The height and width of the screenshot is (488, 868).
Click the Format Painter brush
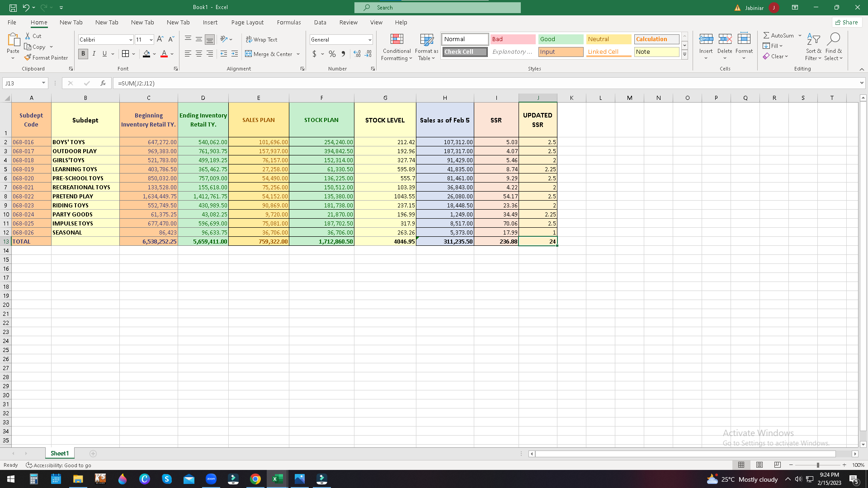(28, 57)
